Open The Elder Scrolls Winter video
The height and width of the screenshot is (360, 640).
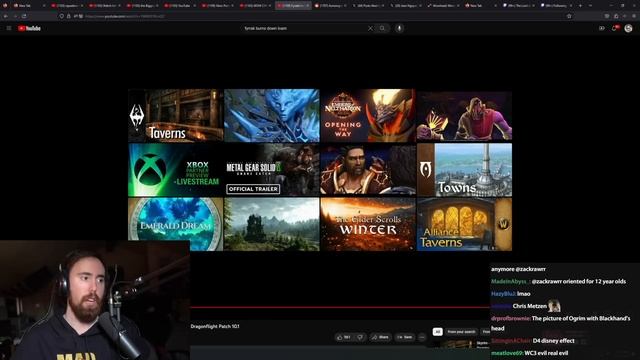[368, 224]
